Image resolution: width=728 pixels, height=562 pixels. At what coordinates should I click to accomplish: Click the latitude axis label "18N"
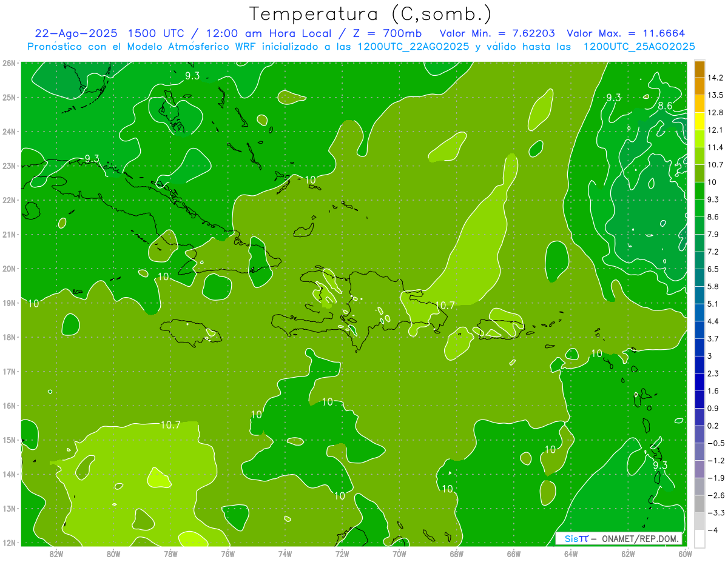pyautogui.click(x=9, y=337)
